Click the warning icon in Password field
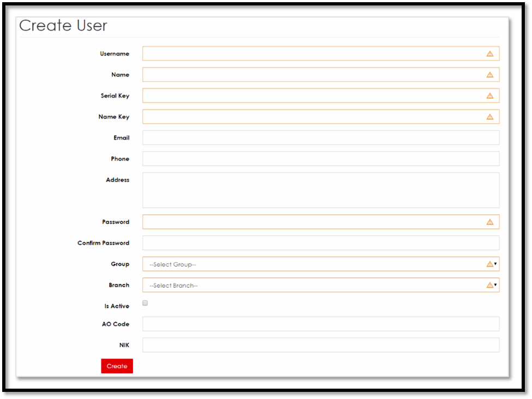The height and width of the screenshot is (399, 532). [489, 222]
